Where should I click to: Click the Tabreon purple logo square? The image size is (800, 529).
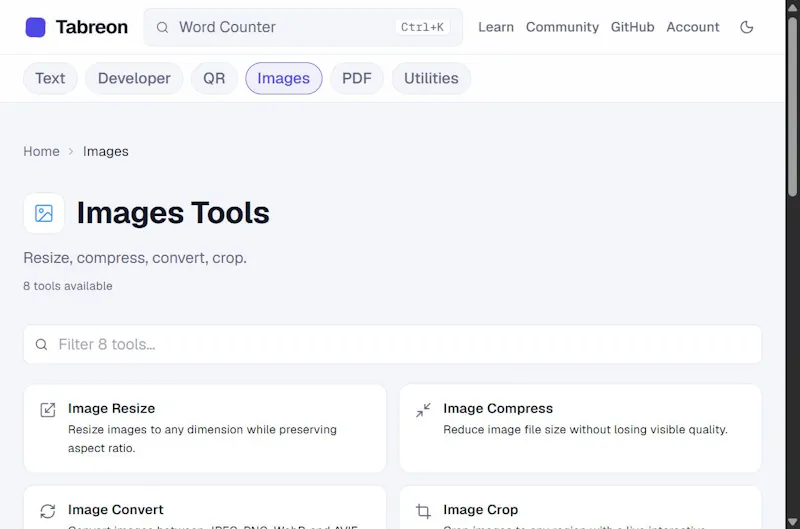(35, 27)
